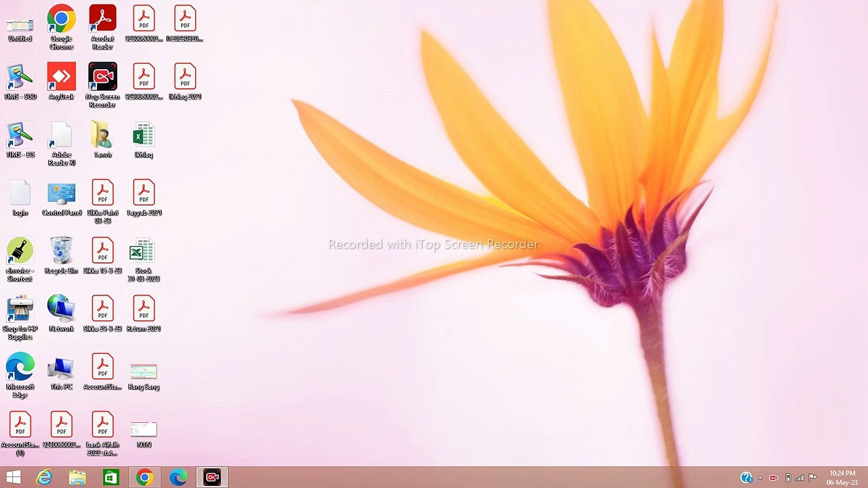The height and width of the screenshot is (488, 868).
Task: Open the taskbar clock showing 10:24 PM
Action: (842, 478)
